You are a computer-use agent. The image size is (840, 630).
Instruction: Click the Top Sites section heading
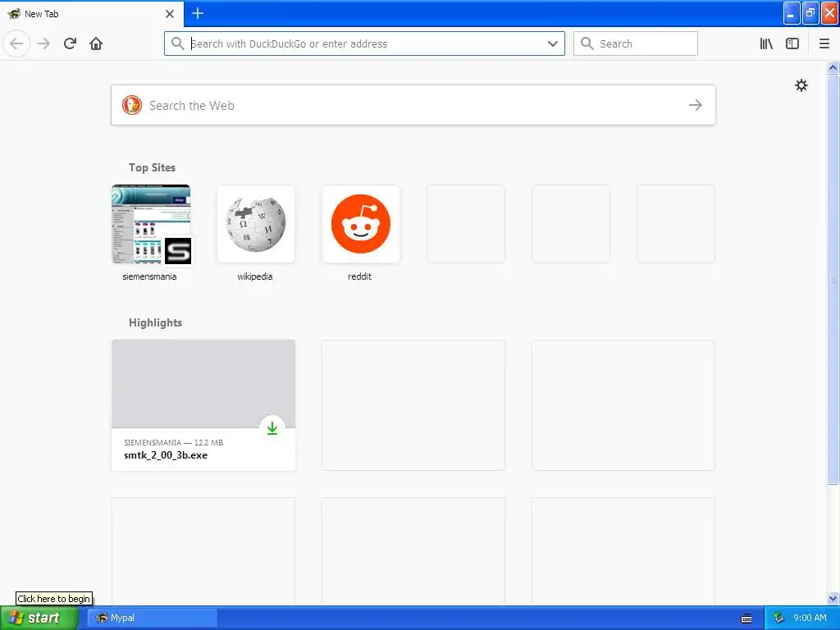click(152, 167)
